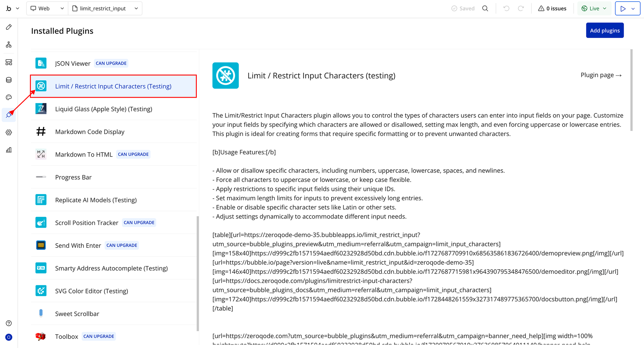Open the Logs chart icon in sidebar
This screenshot has height=348, width=644.
9,150
